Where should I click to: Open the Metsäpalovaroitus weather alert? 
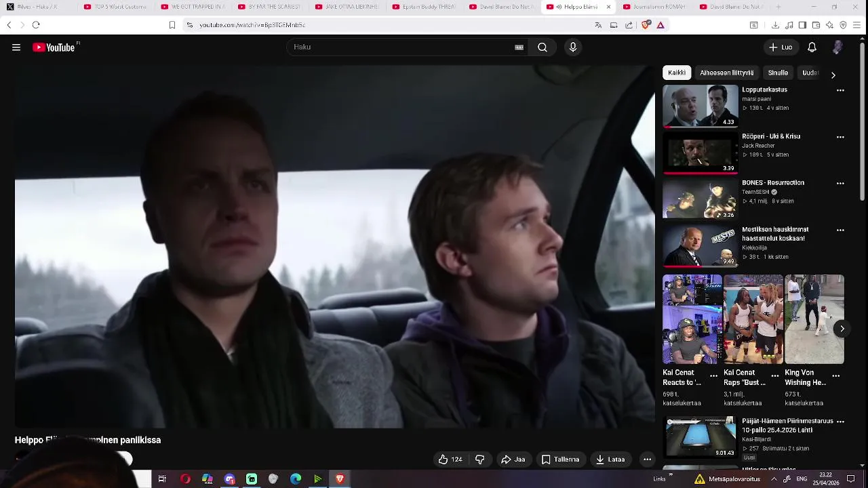[x=728, y=479]
